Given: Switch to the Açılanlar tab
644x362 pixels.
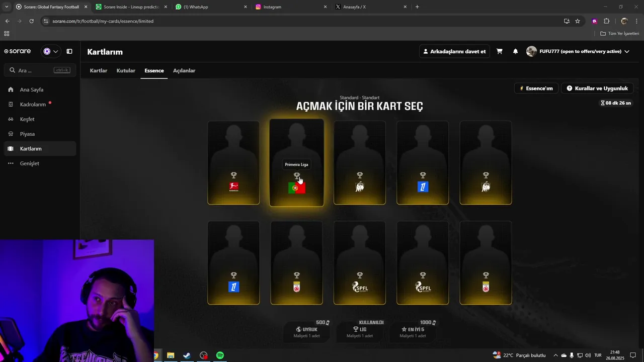Looking at the screenshot, I should coord(184,70).
